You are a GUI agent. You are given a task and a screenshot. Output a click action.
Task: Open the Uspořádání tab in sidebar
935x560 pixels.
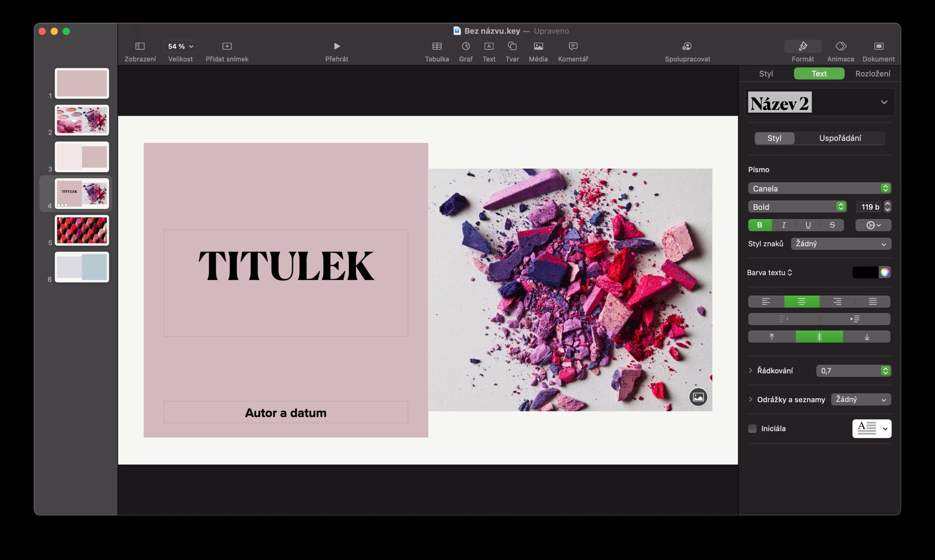click(840, 138)
